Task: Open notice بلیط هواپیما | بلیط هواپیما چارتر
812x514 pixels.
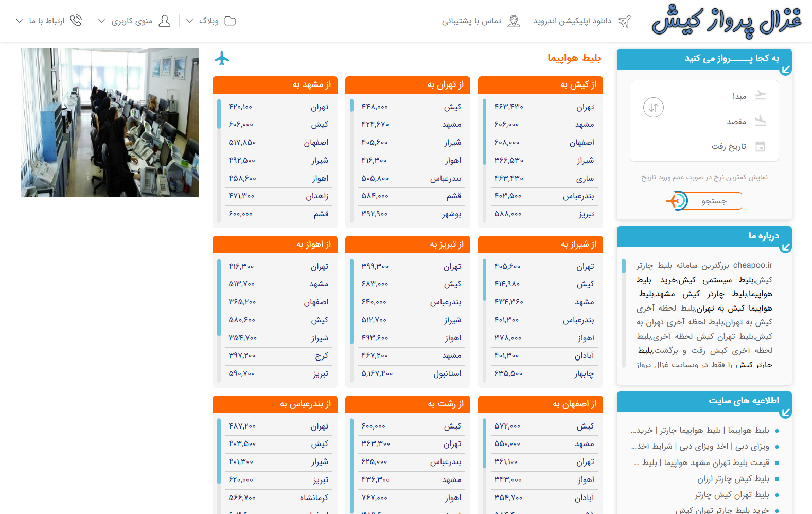Action: [x=700, y=431]
